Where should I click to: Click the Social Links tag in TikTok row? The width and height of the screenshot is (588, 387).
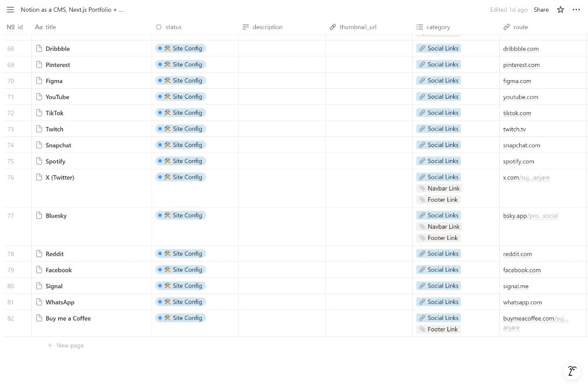tap(439, 113)
